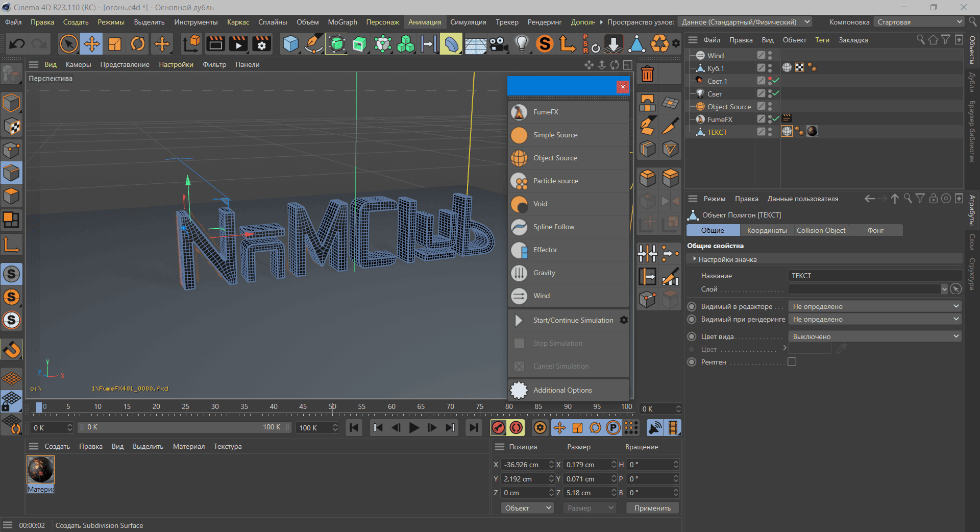Click the Spline Follow icon
The image size is (980, 532).
(519, 227)
